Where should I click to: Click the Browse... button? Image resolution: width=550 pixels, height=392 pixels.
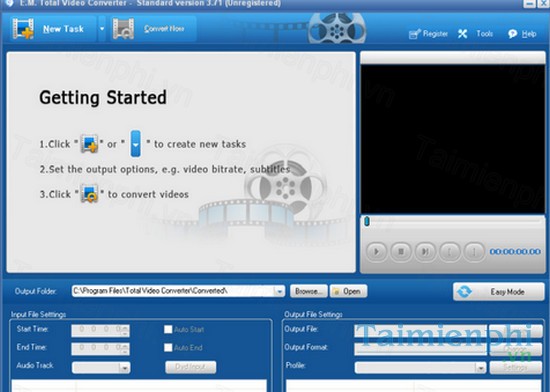click(308, 291)
